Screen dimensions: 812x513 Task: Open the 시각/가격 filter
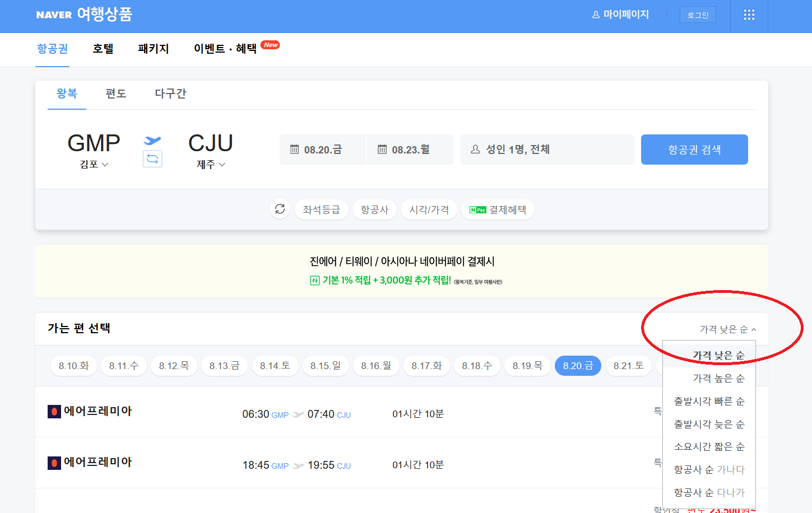pos(429,210)
